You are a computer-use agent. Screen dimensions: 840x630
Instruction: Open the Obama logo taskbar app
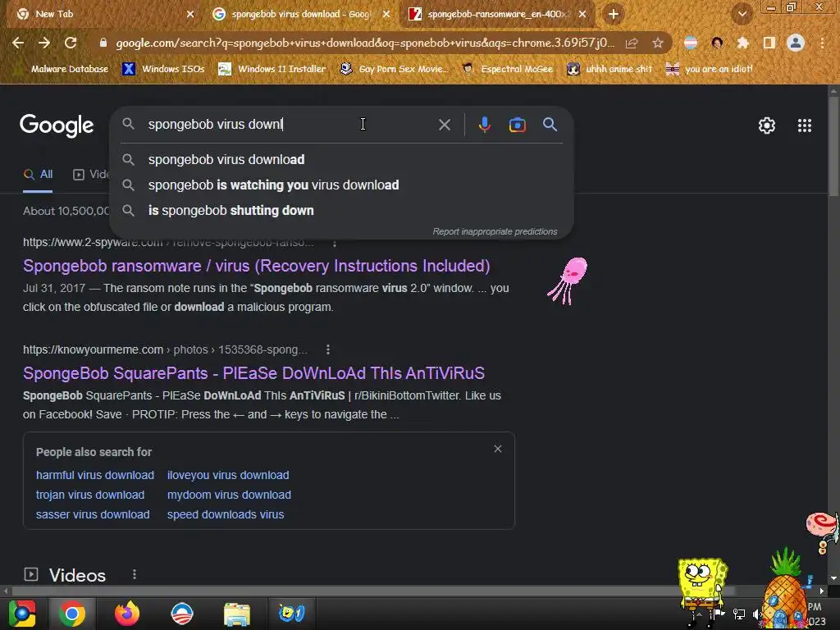click(x=181, y=614)
